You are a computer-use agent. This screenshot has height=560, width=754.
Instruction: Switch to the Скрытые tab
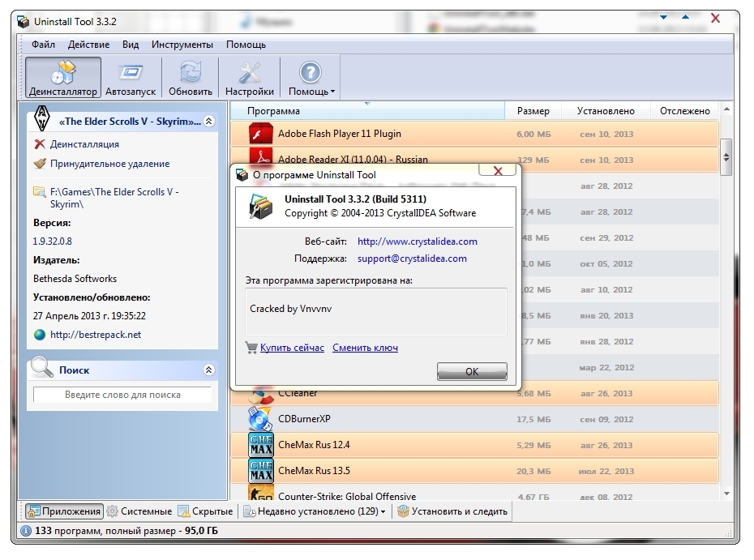pyautogui.click(x=205, y=511)
